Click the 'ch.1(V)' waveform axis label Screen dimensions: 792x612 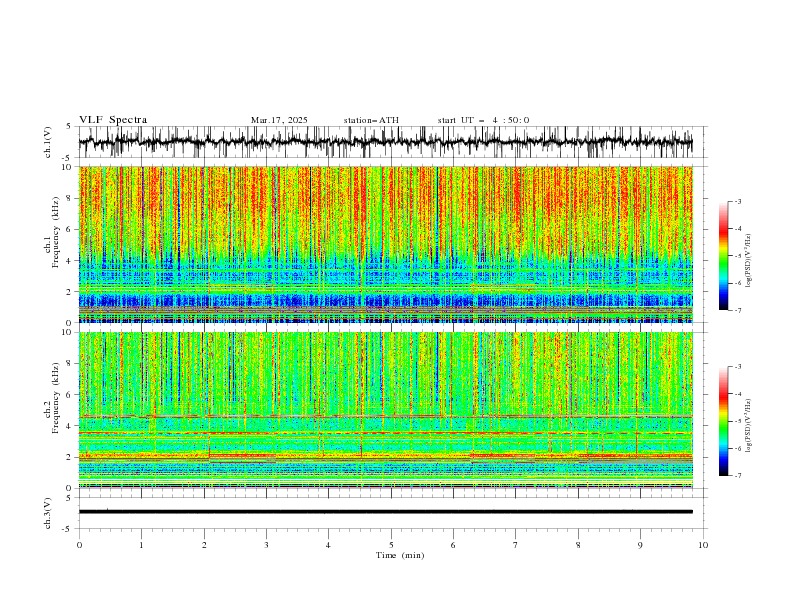coord(48,142)
